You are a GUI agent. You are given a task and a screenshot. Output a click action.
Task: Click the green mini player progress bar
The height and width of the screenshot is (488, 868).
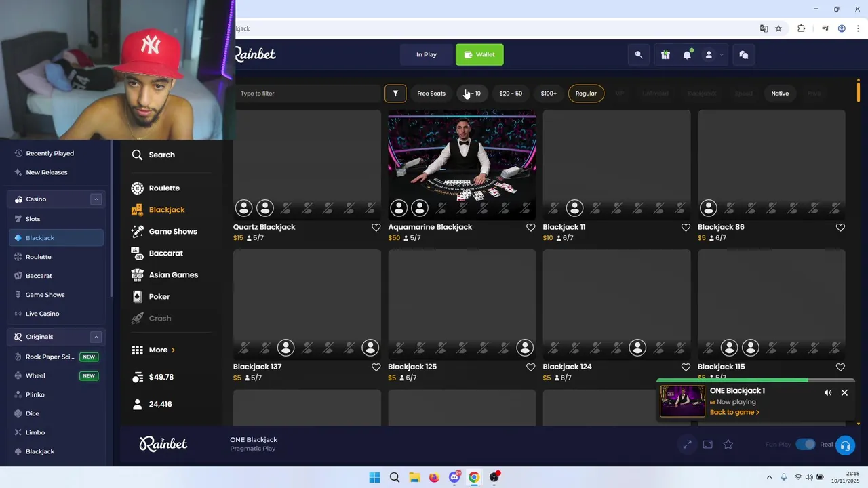pyautogui.click(x=732, y=380)
